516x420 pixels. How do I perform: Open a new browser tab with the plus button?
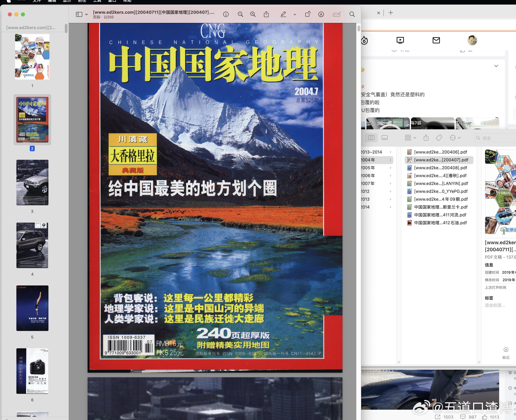(x=391, y=13)
